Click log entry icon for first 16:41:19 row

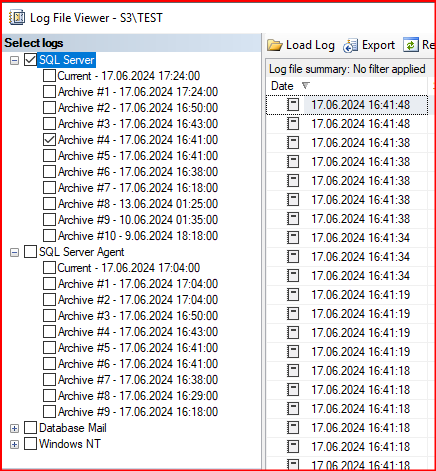pos(293,295)
